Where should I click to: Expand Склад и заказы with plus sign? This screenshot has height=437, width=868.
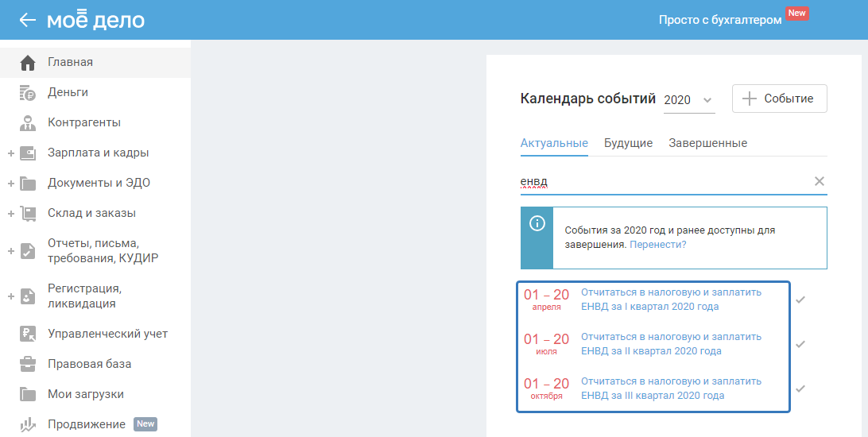10,214
